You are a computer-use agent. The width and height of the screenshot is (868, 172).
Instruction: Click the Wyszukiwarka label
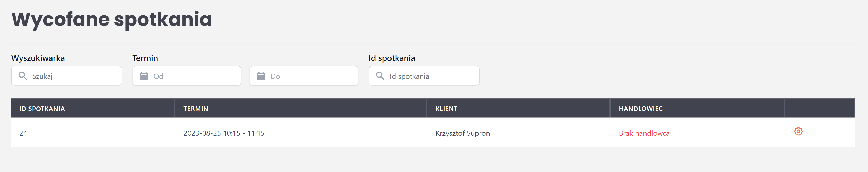point(38,58)
